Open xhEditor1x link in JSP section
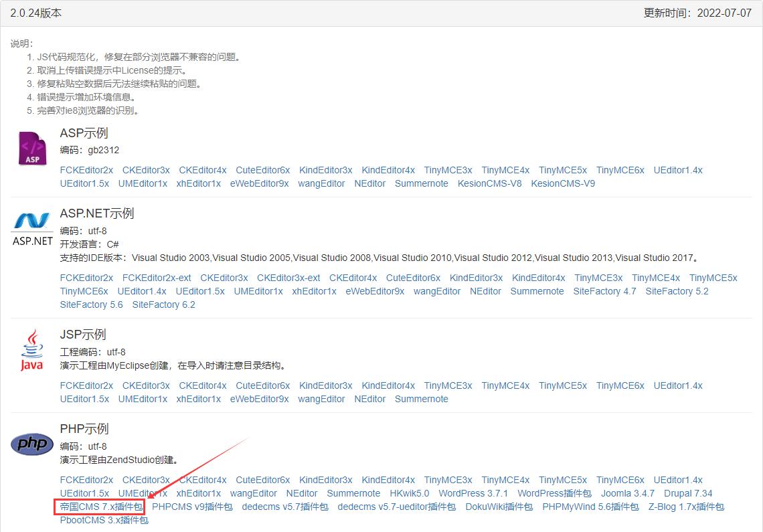This screenshot has width=763, height=532. (x=199, y=399)
